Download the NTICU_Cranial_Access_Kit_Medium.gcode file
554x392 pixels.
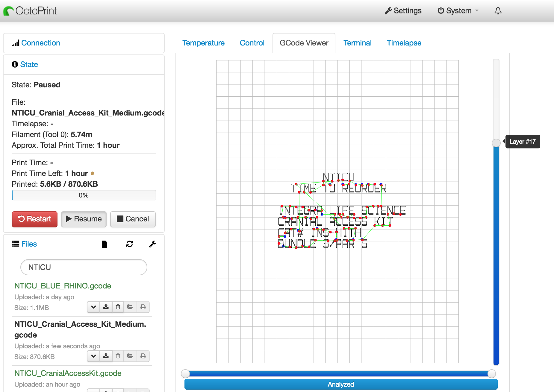(106, 356)
